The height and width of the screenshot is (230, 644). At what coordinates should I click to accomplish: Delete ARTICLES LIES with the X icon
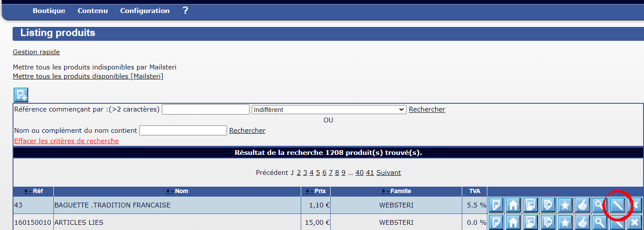click(x=634, y=222)
